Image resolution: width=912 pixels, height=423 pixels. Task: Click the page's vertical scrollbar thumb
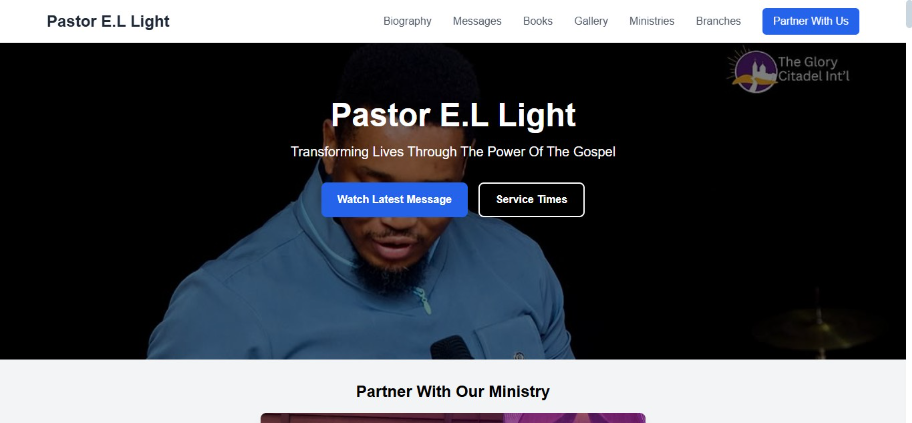tap(909, 13)
